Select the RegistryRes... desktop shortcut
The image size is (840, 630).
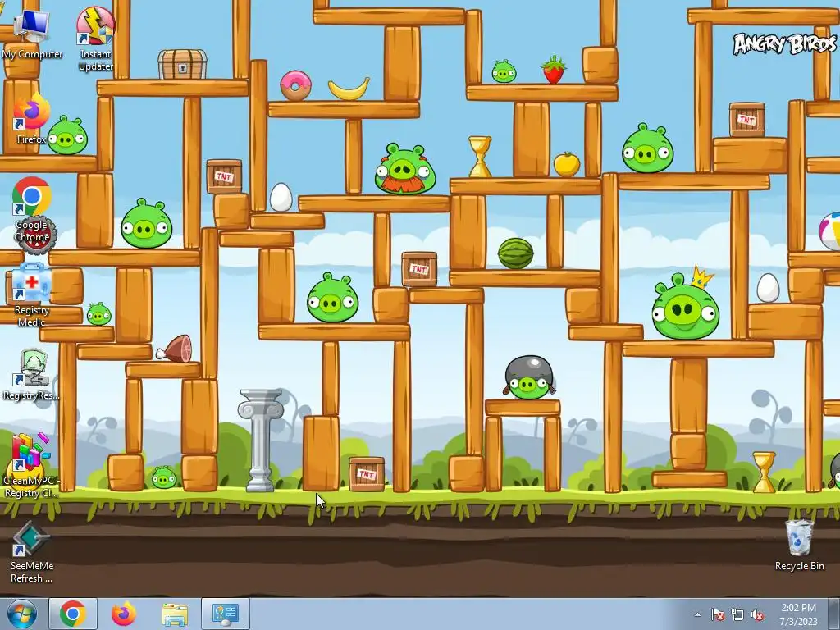click(32, 374)
